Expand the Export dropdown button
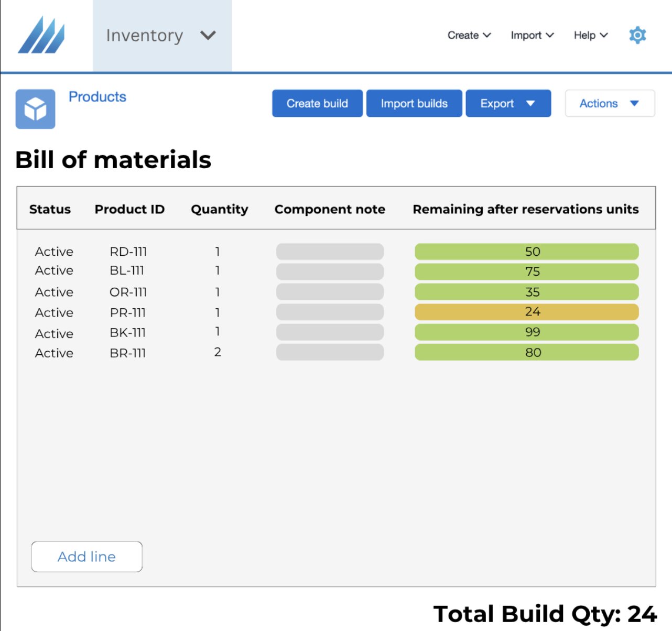Screen dimensions: 672x631 (508, 103)
